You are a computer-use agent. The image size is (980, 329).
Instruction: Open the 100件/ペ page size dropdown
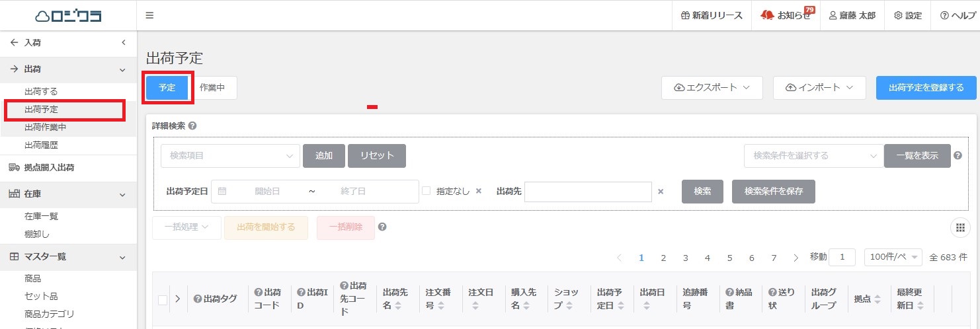coord(893,257)
